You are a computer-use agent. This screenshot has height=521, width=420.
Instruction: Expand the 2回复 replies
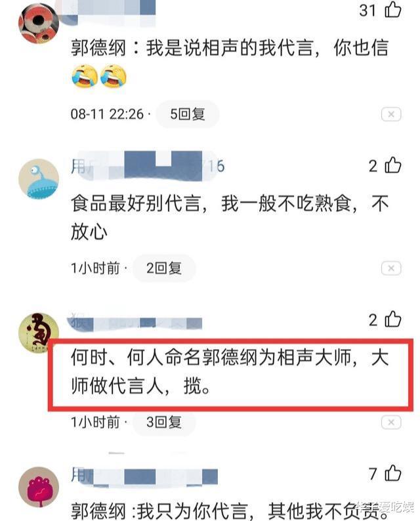point(164,268)
